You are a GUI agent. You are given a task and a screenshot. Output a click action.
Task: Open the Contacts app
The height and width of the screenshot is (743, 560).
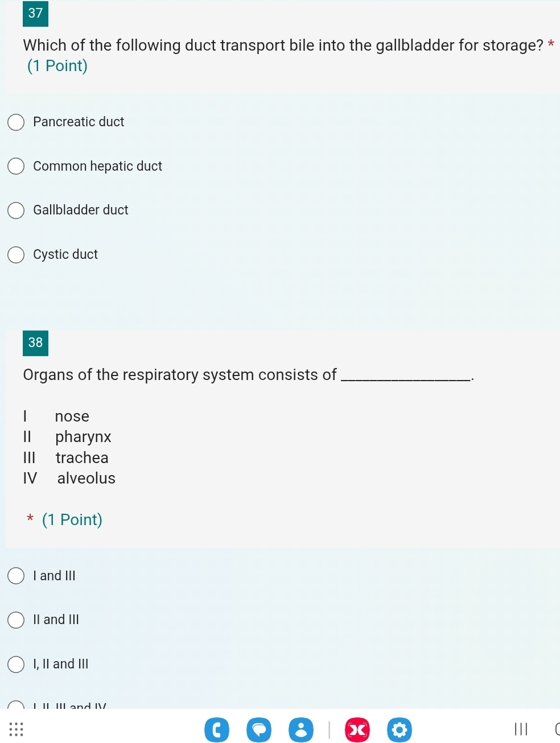(x=301, y=730)
